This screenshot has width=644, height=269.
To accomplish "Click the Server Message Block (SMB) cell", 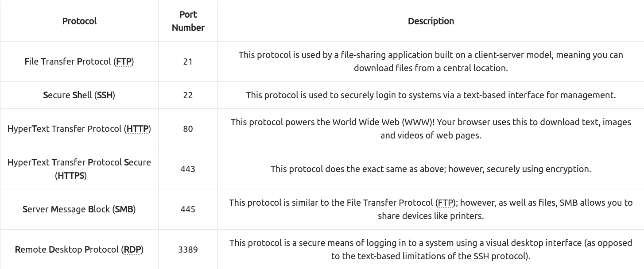I will point(79,209).
